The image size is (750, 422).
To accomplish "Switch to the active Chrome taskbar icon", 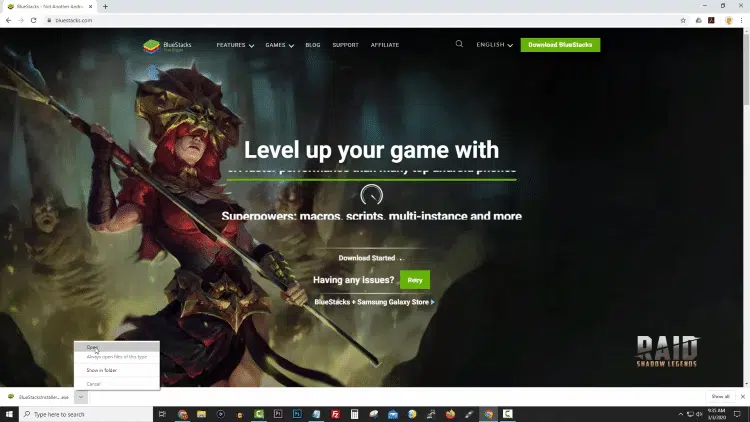I will [488, 414].
